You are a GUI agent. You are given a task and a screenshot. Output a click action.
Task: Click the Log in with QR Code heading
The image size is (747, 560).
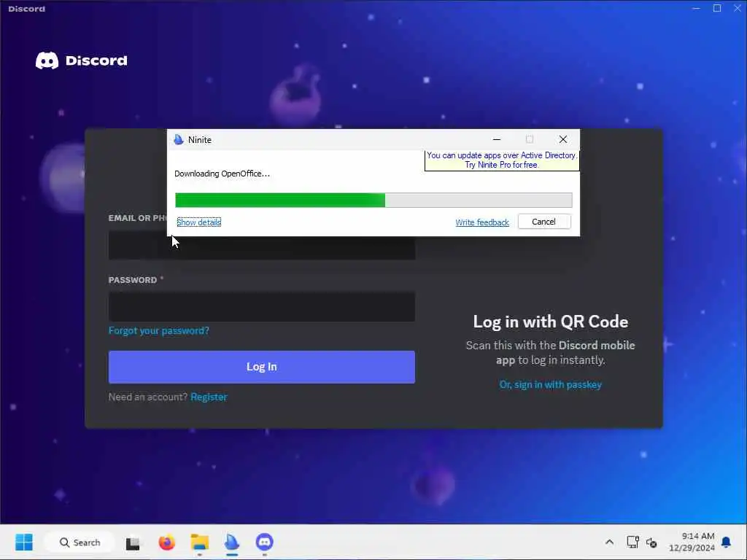[x=550, y=322]
